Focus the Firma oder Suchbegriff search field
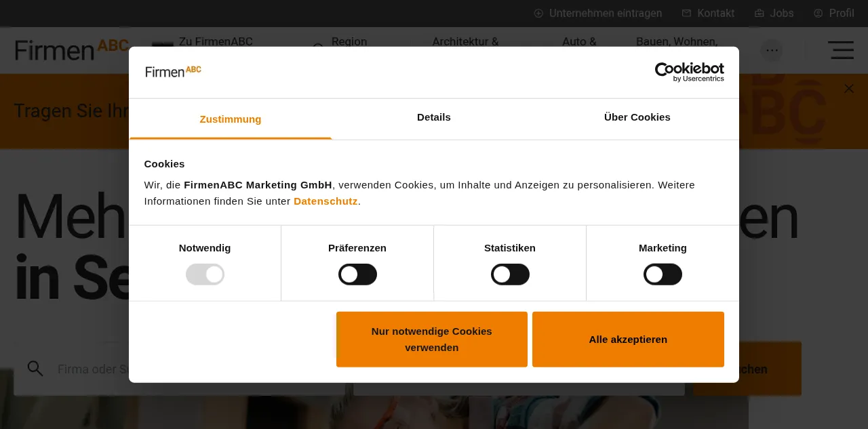Image resolution: width=868 pixels, height=429 pixels. pyautogui.click(x=180, y=369)
